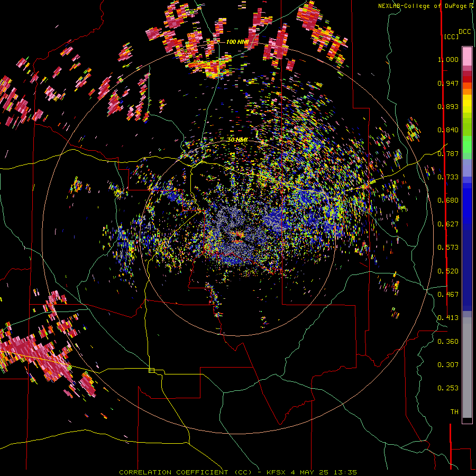The image size is (476, 476).
Task: Click the 4 MAY 25 date in caption
Action: (x=309, y=472)
